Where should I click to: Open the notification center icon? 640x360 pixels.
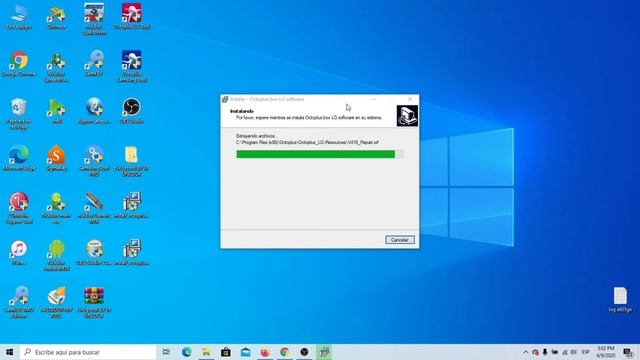(628, 352)
